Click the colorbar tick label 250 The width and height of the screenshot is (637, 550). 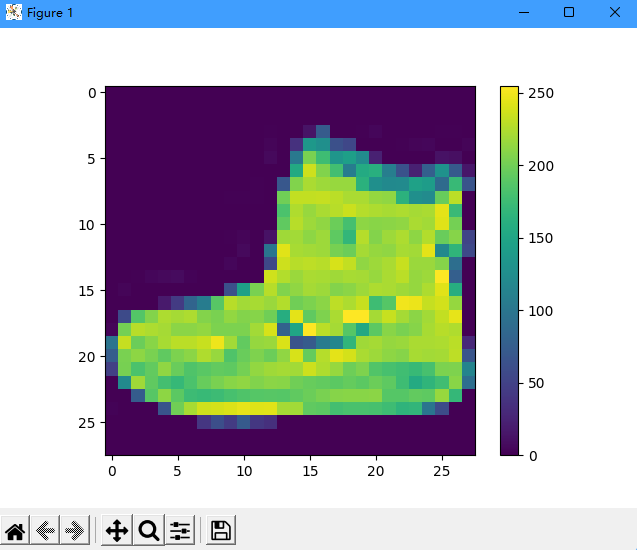tap(541, 93)
